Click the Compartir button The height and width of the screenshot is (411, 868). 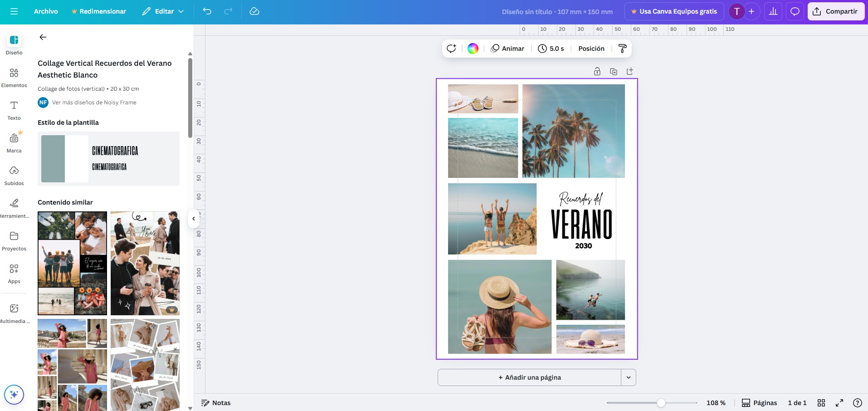(835, 11)
